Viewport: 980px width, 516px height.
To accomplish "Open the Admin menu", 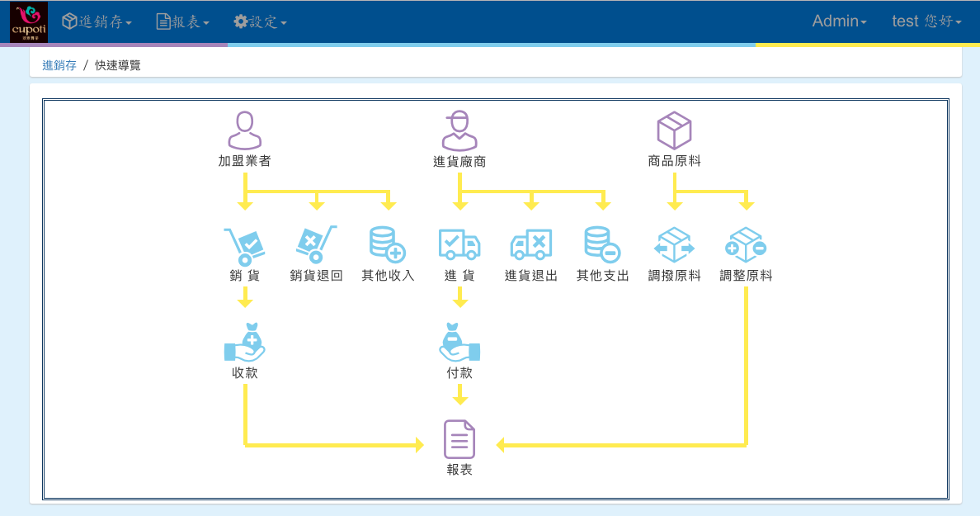I will pos(839,22).
